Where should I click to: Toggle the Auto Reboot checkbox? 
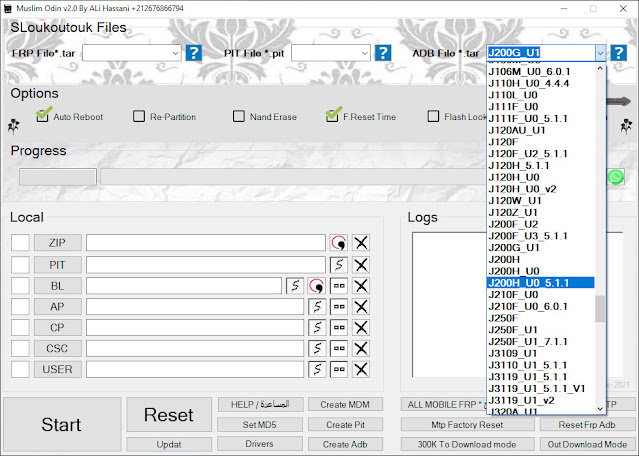click(42, 116)
